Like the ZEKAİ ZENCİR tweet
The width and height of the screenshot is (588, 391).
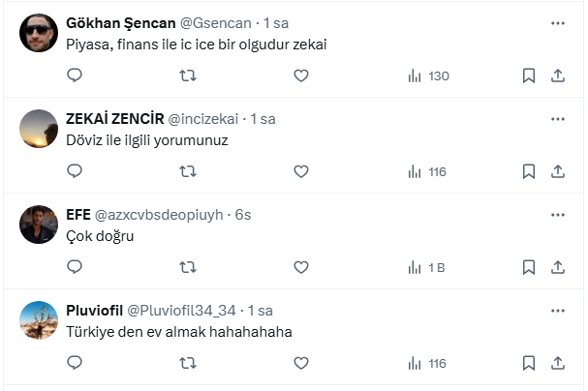300,171
